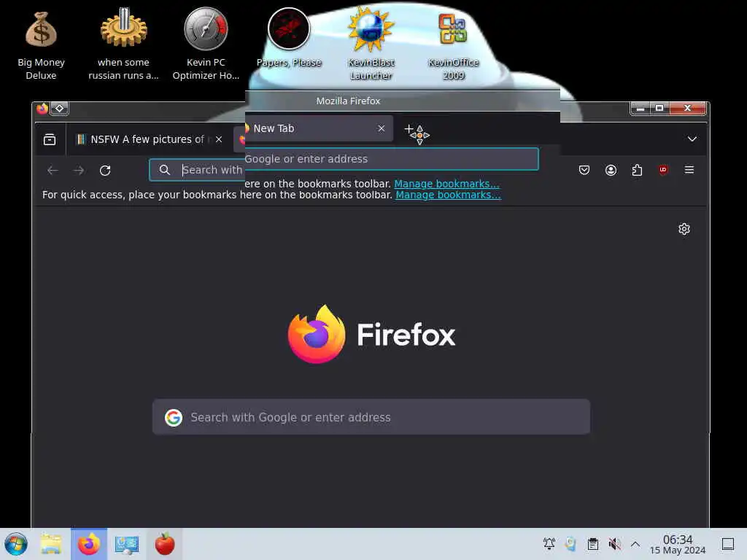The width and height of the screenshot is (747, 560).
Task: Open the red apple taskbar icon
Action: tap(165, 544)
